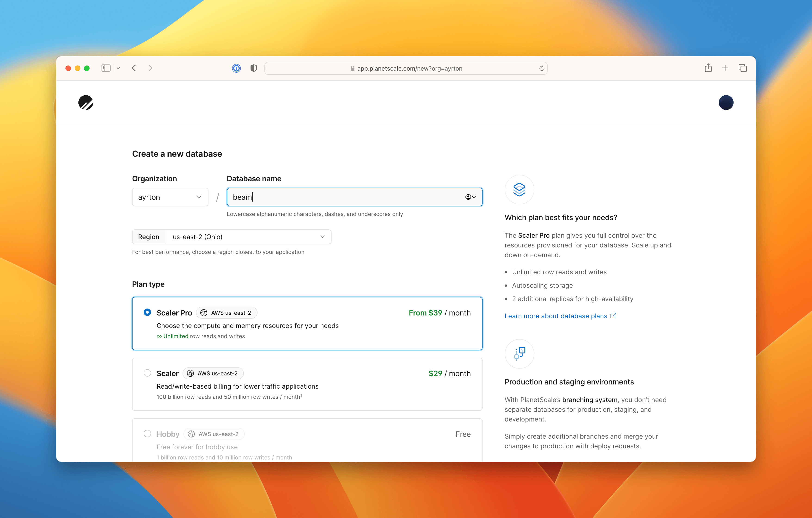Click the autofill contact icon in Database name
This screenshot has height=518, width=812.
point(470,197)
